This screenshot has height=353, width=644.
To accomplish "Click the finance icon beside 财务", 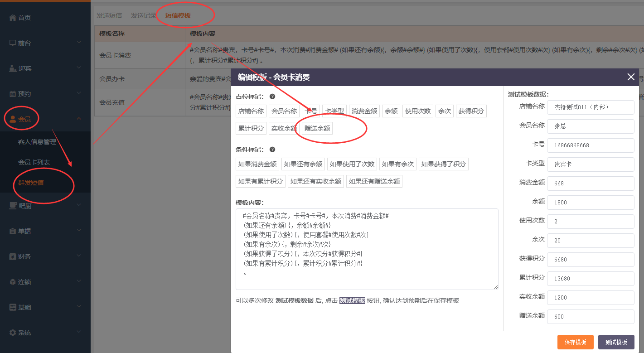I will tap(13, 256).
